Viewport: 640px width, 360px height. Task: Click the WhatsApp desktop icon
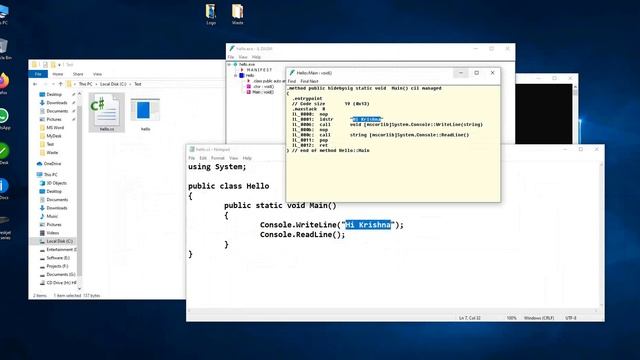pyautogui.click(x=3, y=119)
